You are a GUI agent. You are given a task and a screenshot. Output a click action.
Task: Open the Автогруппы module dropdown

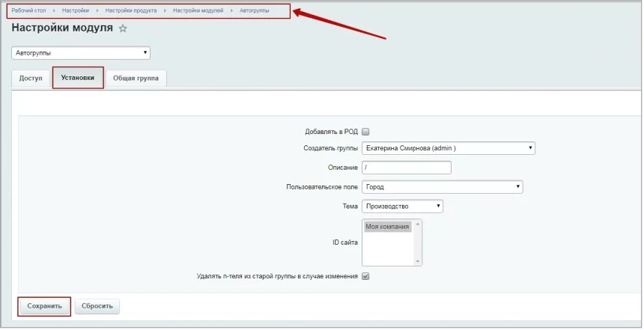coord(81,53)
